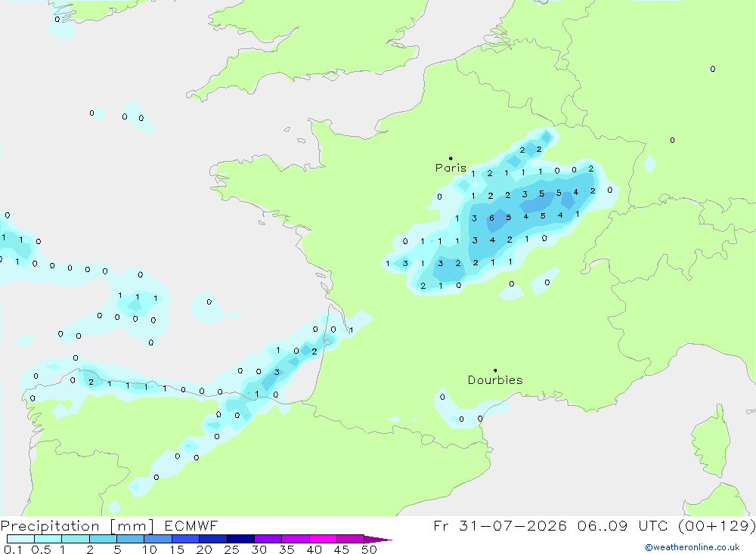
Task: Click the Dourbies location label
Action: (495, 380)
